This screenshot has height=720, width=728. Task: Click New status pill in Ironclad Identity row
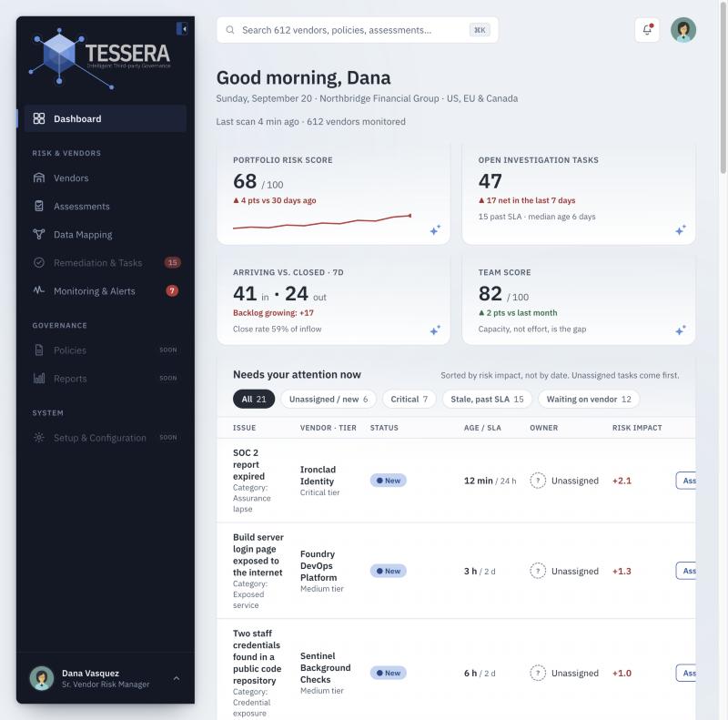coord(389,481)
